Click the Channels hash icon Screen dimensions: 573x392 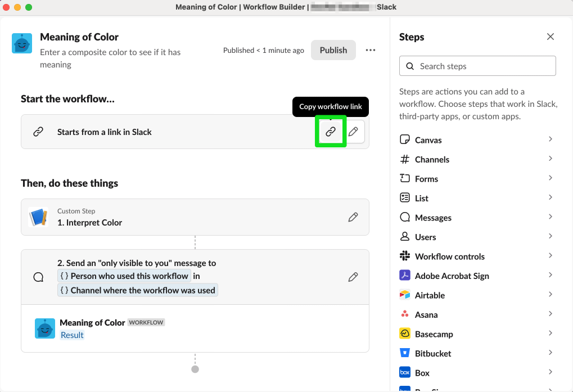(x=405, y=159)
